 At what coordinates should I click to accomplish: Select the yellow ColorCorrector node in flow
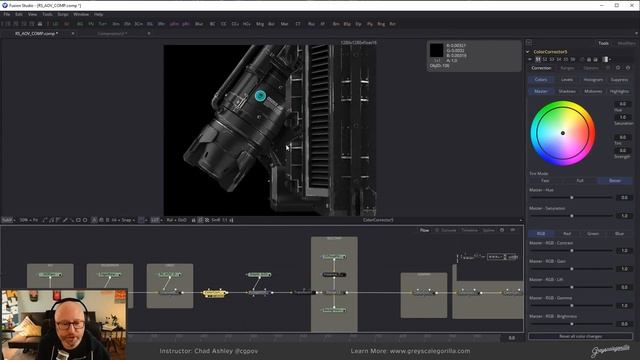(x=214, y=293)
